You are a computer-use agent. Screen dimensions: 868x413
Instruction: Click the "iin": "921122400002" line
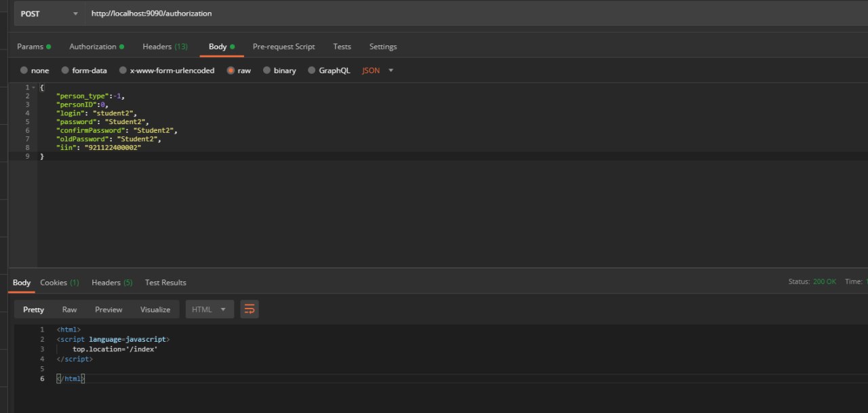(x=99, y=147)
